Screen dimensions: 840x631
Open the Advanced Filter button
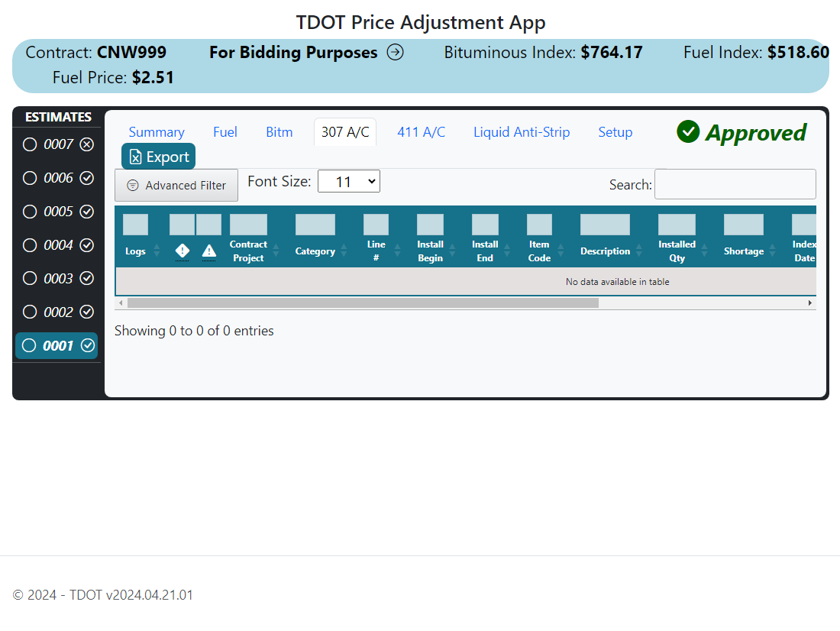tap(176, 186)
